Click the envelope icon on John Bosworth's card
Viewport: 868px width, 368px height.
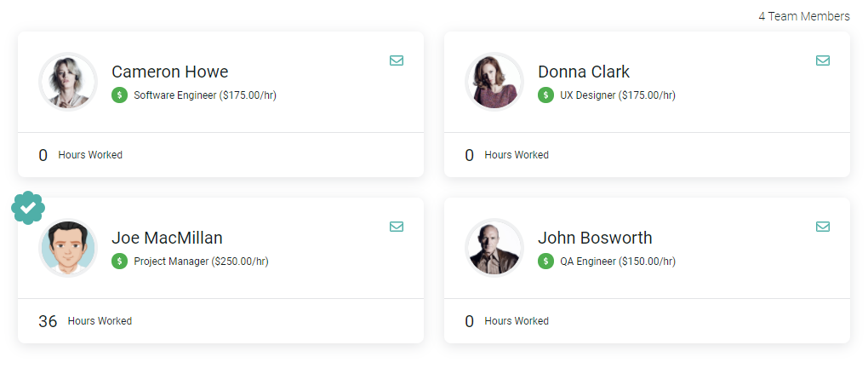823,227
